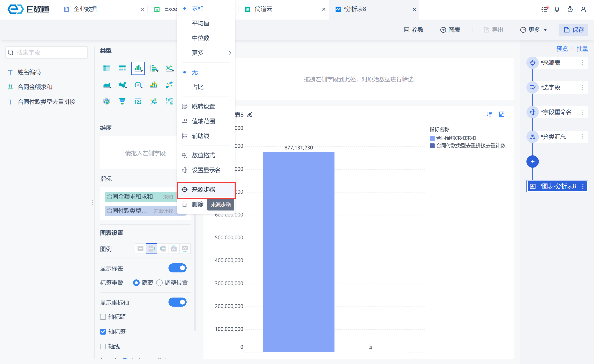This screenshot has width=594, height=364.
Task: Check the 轴标题 checkbox
Action: [103, 317]
